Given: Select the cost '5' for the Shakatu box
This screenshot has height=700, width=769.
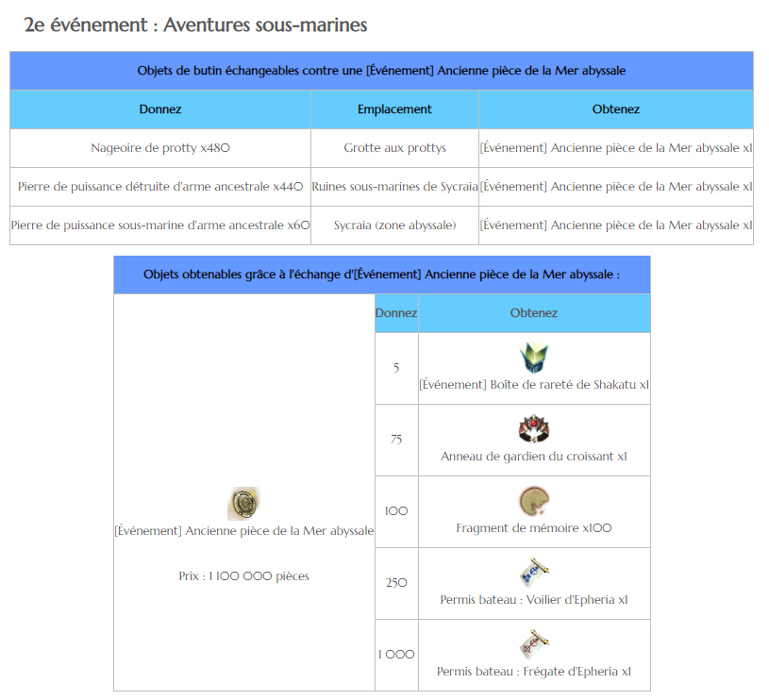Looking at the screenshot, I should pos(396,368).
